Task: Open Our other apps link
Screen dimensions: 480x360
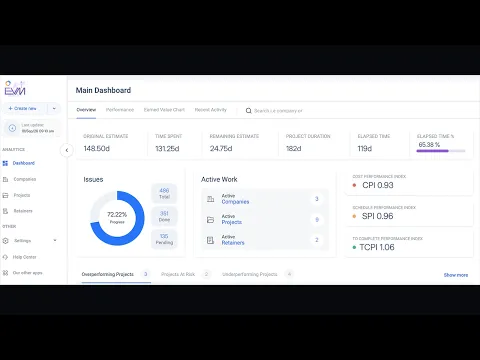Action: point(27,273)
